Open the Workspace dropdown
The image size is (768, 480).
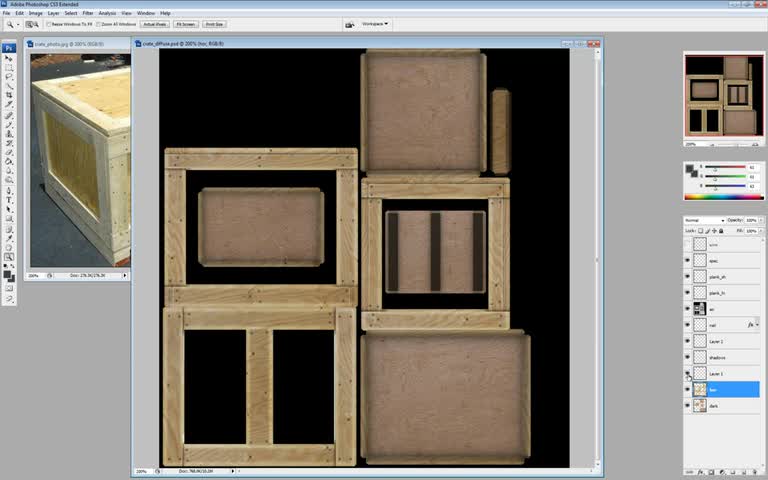(375, 24)
